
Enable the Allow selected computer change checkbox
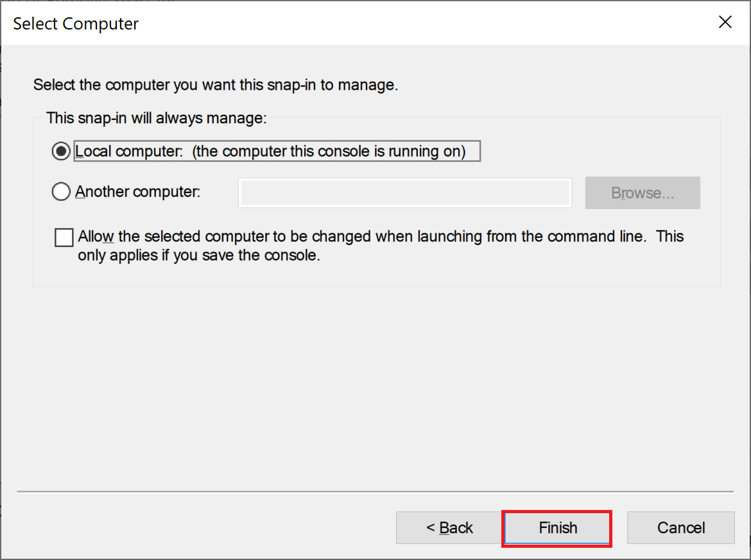[x=64, y=238]
